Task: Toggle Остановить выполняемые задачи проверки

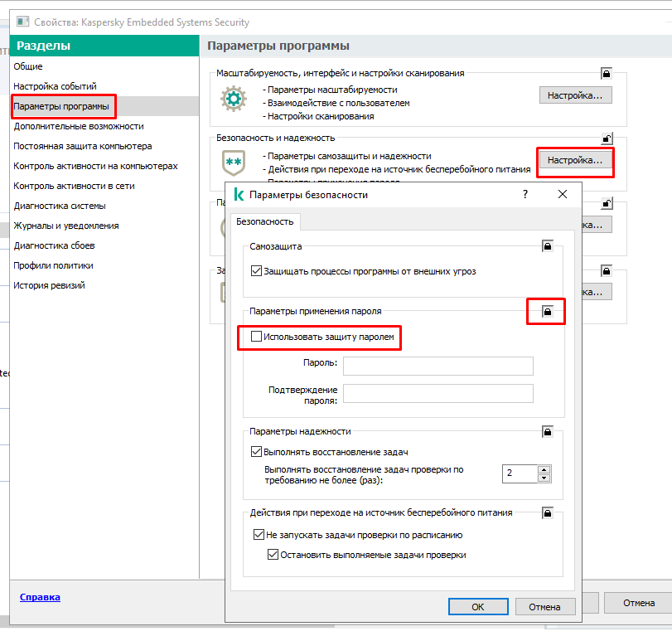Action: [x=273, y=555]
